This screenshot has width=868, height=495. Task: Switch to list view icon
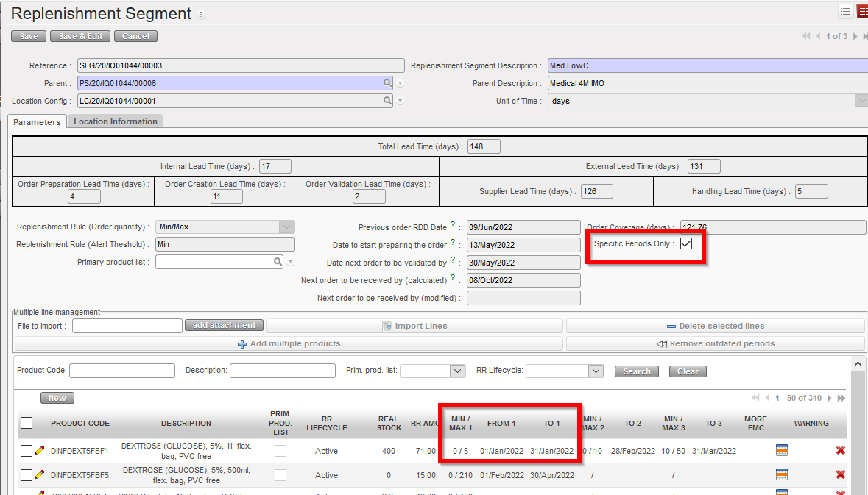coord(846,12)
